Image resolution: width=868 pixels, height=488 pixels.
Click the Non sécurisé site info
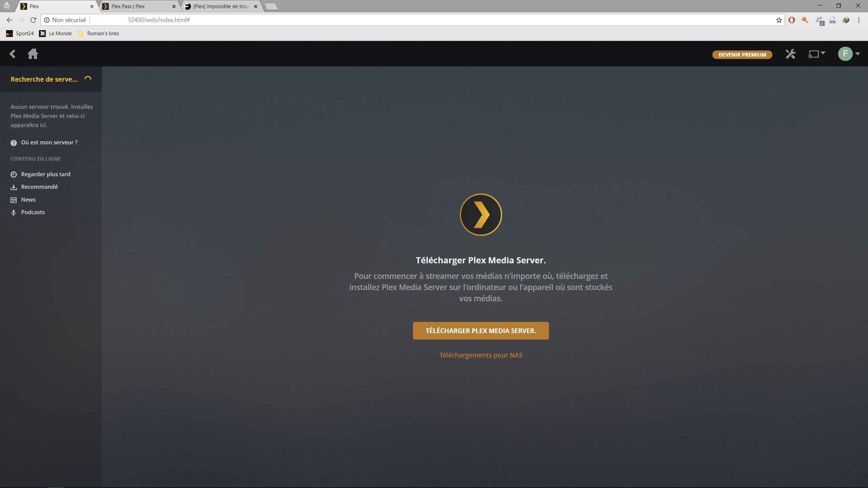tap(65, 20)
